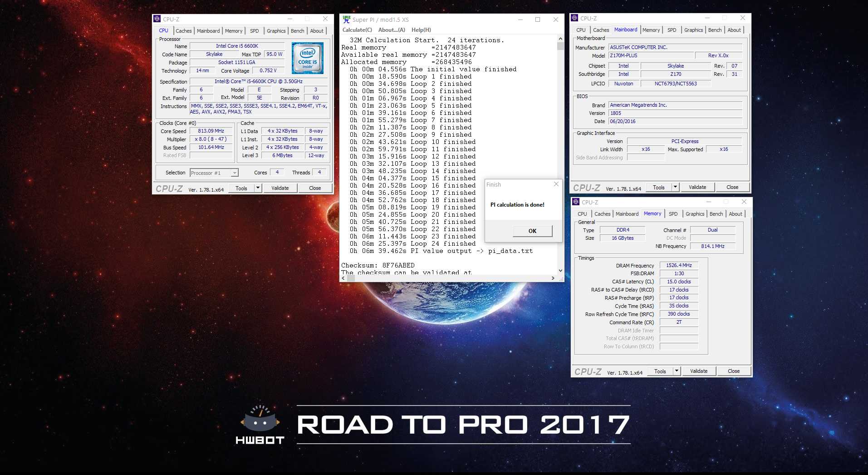868x475 pixels.
Task: Click Tools button in the Mainboard window
Action: tap(659, 187)
